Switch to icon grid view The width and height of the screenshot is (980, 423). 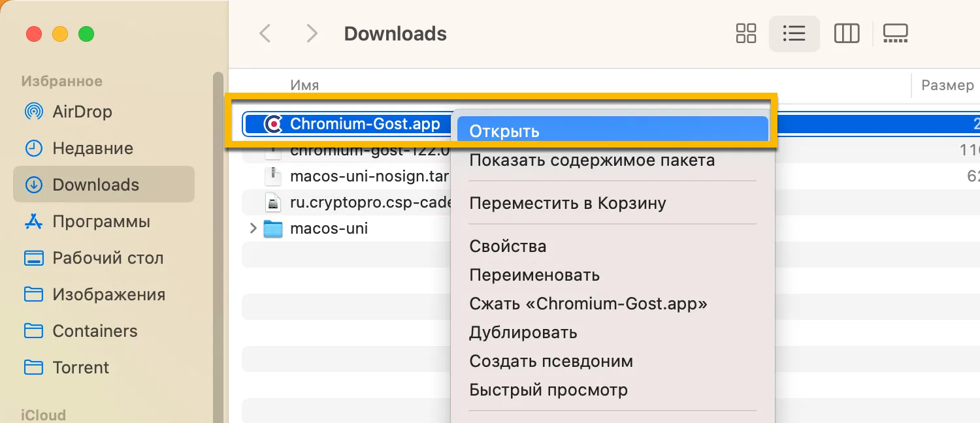pyautogui.click(x=745, y=33)
